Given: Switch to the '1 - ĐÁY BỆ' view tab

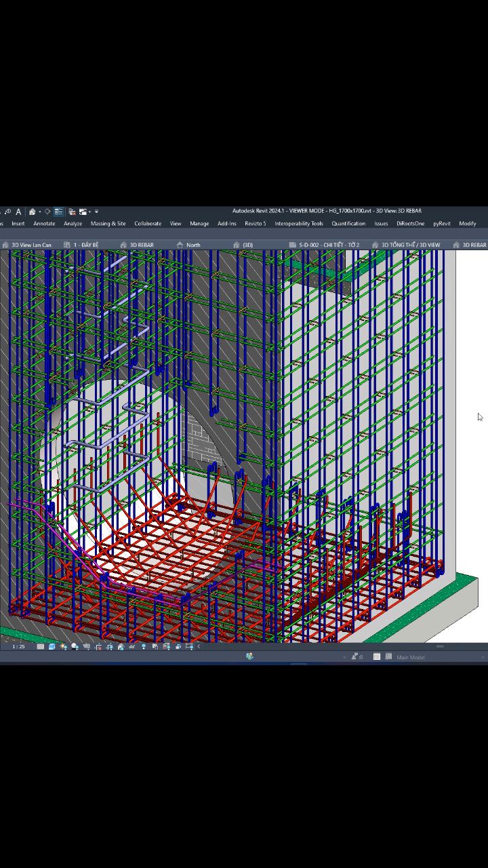Looking at the screenshot, I should [x=86, y=245].
